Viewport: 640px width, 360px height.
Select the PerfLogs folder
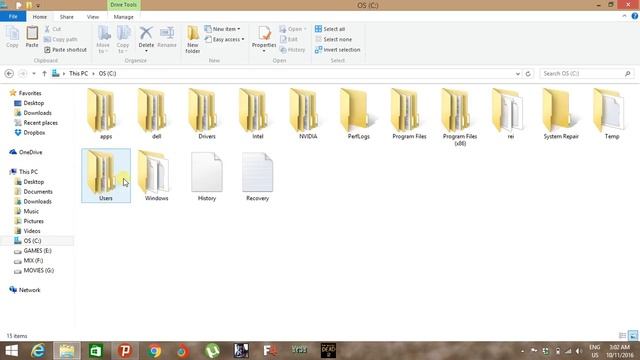[358, 114]
